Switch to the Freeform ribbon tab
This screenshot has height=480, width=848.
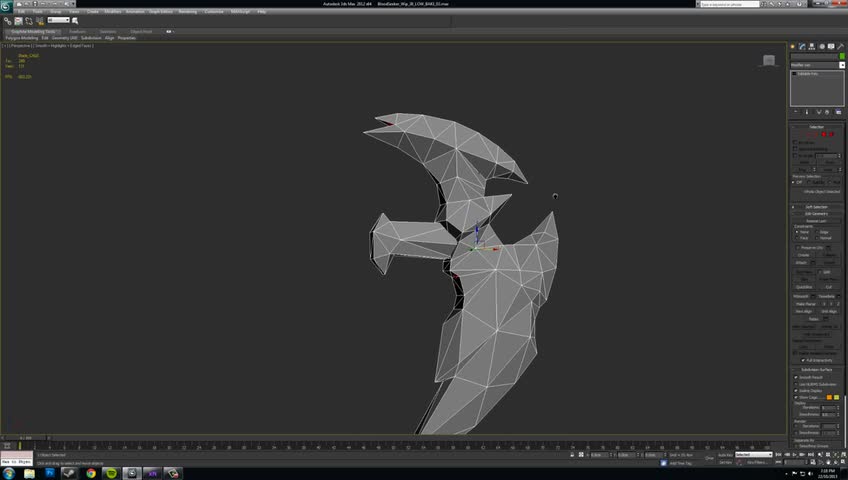[x=77, y=31]
